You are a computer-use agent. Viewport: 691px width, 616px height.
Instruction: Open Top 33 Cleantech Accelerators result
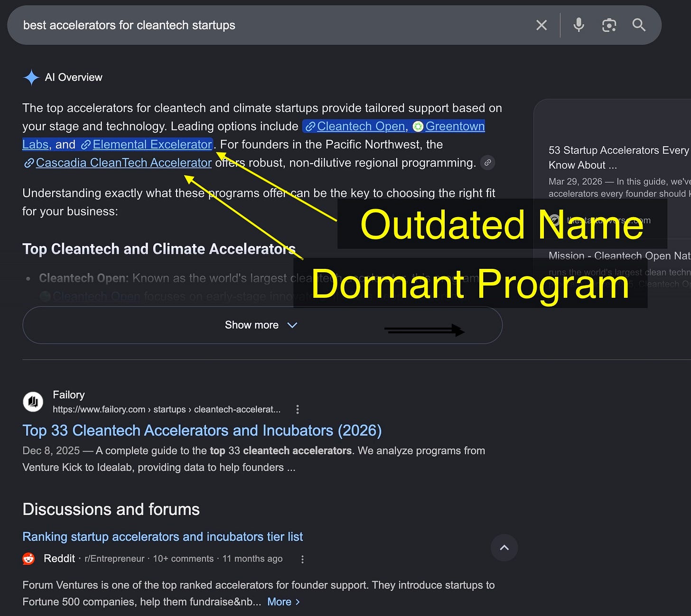pyautogui.click(x=202, y=431)
